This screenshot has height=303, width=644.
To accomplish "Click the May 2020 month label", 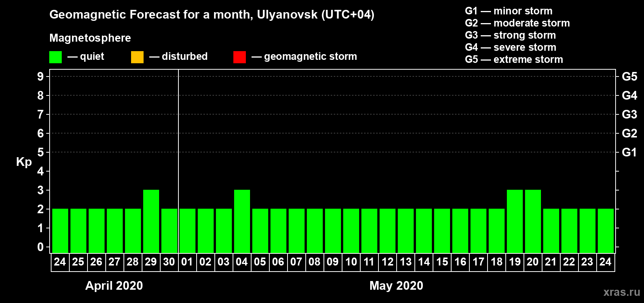I will click(x=396, y=286).
